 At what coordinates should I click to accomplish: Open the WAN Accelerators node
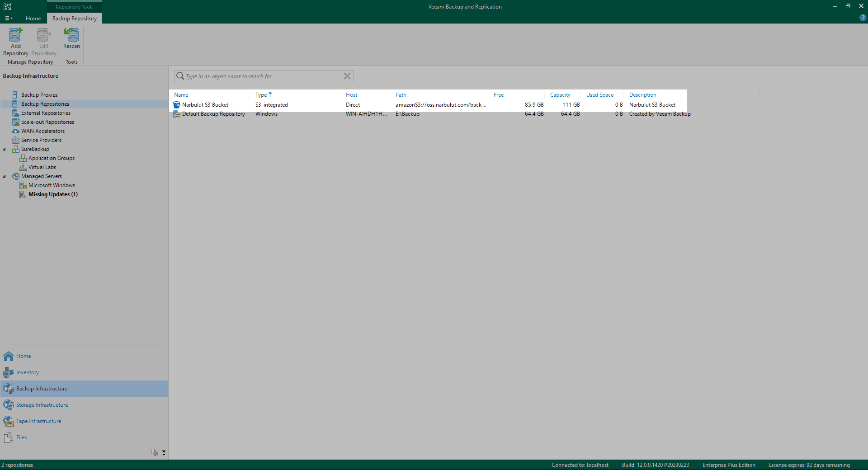coord(42,131)
